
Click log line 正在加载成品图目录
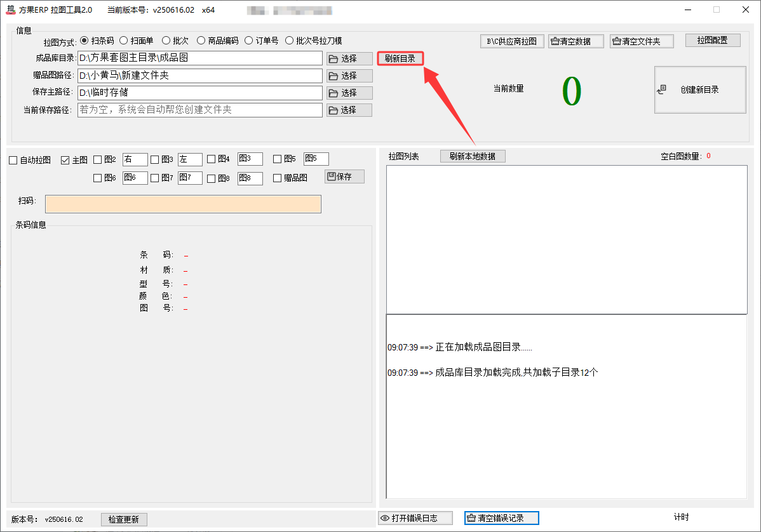click(460, 347)
